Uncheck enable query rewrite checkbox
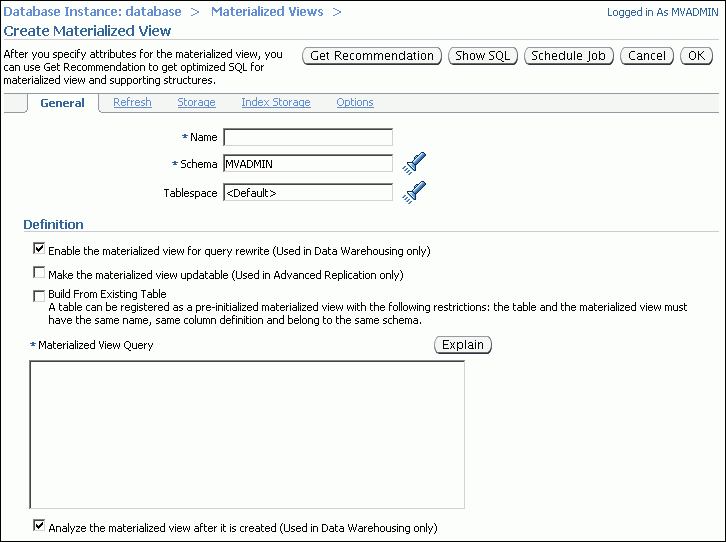Image resolution: width=726 pixels, height=542 pixels. point(39,249)
